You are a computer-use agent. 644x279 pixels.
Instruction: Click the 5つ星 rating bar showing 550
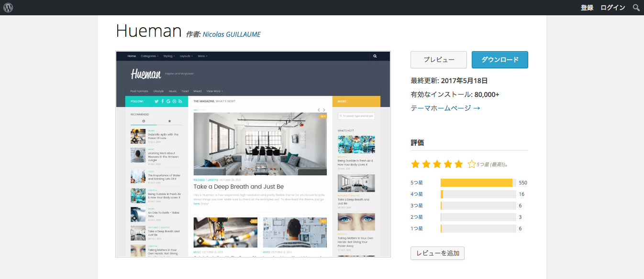tap(478, 182)
